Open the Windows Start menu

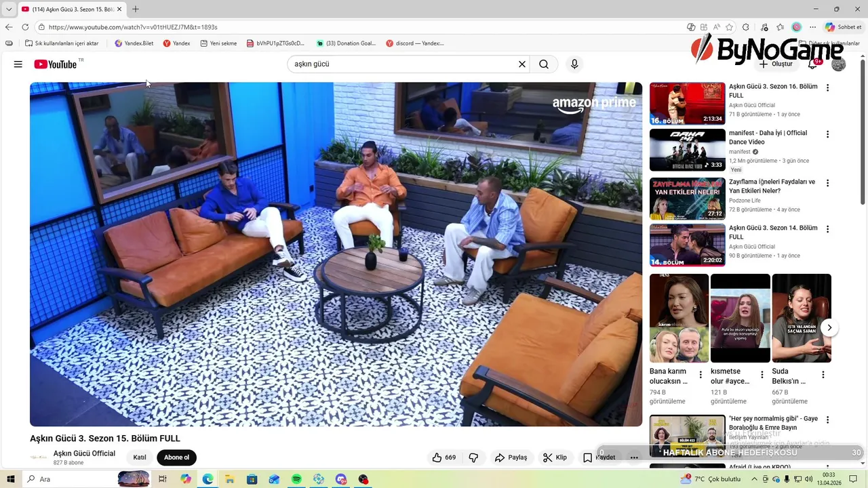[10, 479]
